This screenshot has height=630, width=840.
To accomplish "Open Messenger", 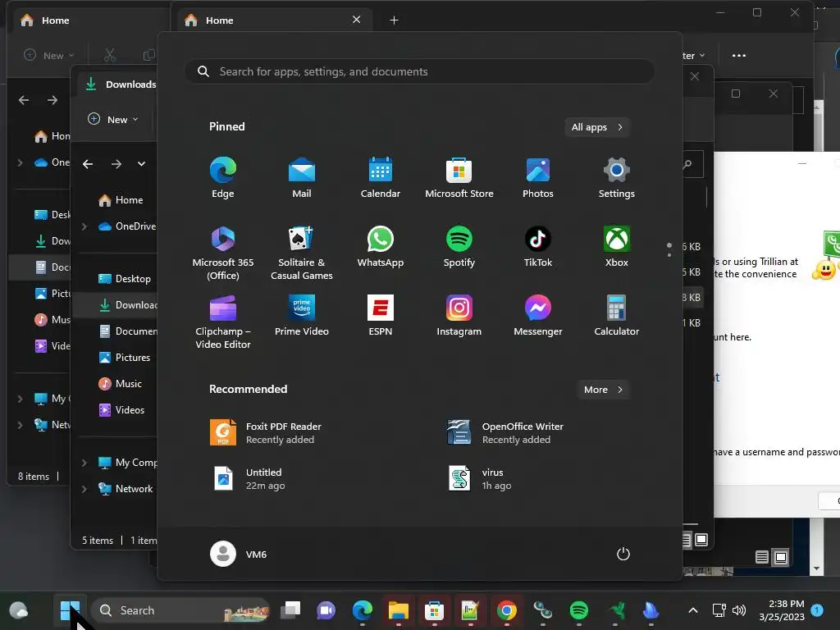I will pos(538,316).
